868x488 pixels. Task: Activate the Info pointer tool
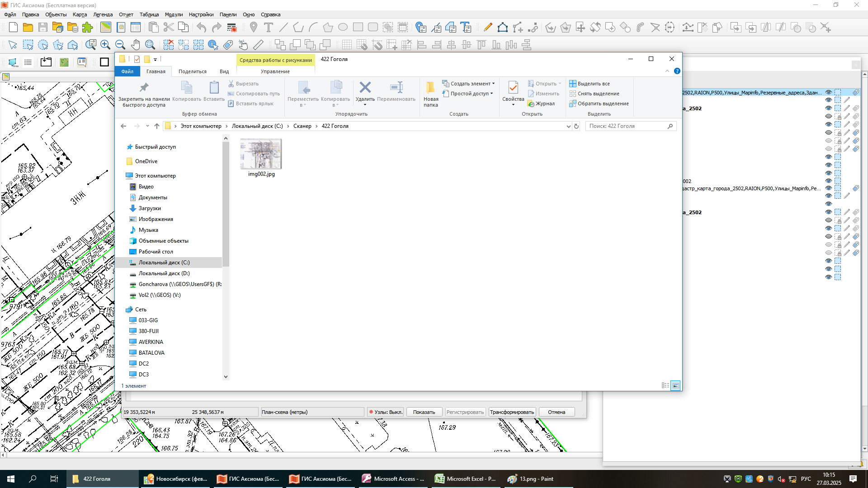point(213,45)
